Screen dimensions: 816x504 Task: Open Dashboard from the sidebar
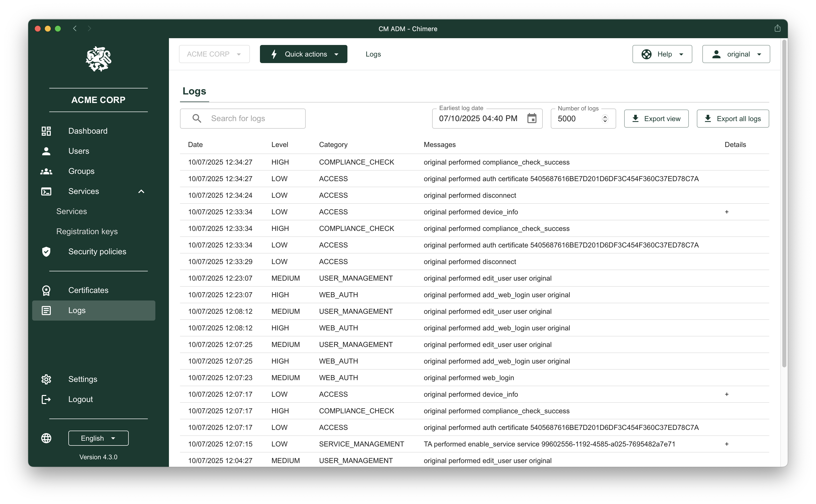point(88,131)
